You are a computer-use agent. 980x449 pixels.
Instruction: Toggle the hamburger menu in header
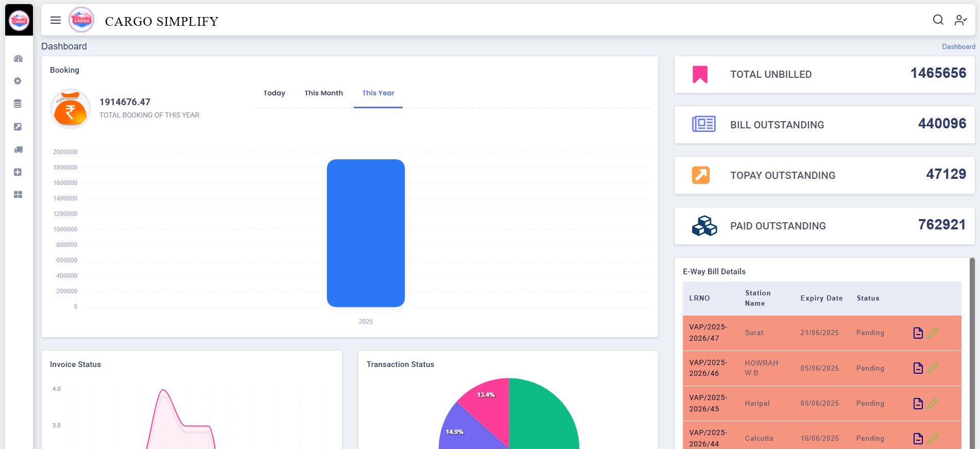tap(56, 20)
